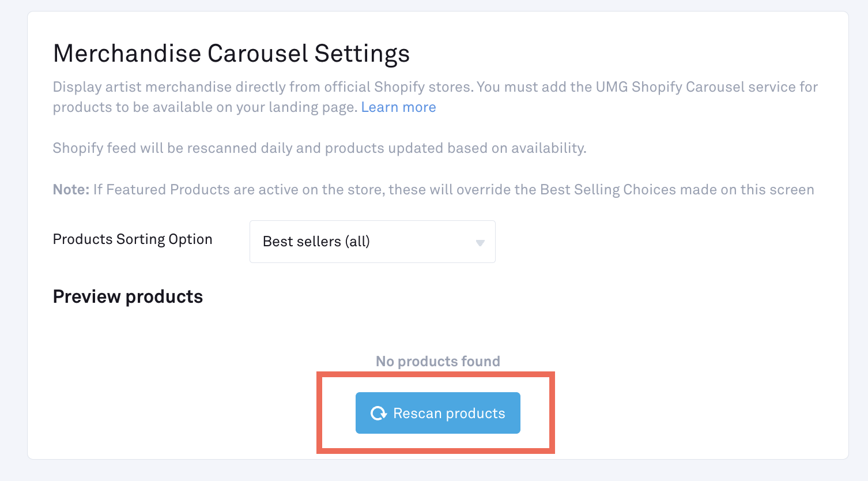Click the Display artist merchandise description line
The height and width of the screenshot is (481, 868).
pos(435,87)
